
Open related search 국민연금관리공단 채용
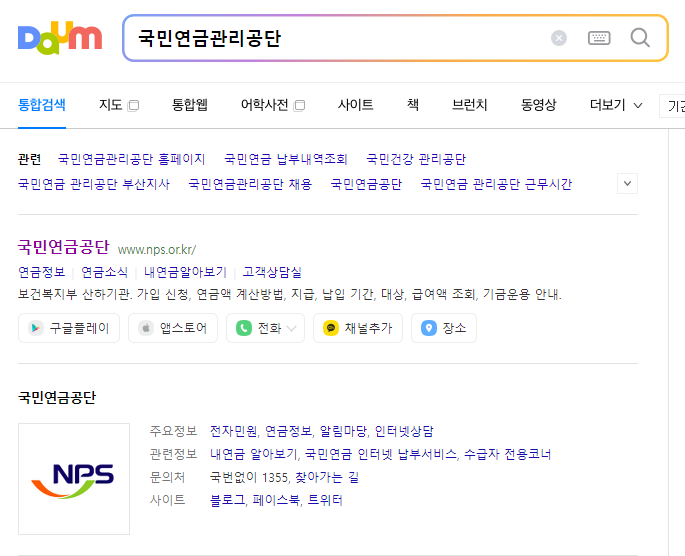click(250, 184)
